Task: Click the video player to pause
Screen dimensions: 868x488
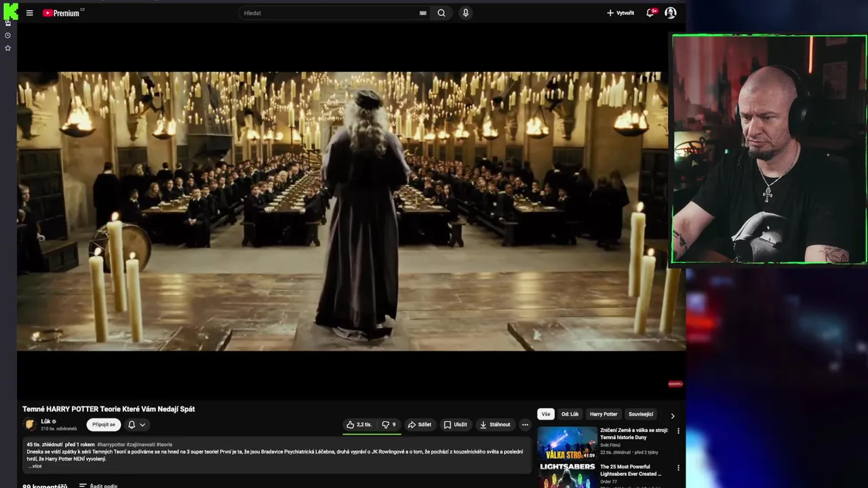Action: [342, 211]
